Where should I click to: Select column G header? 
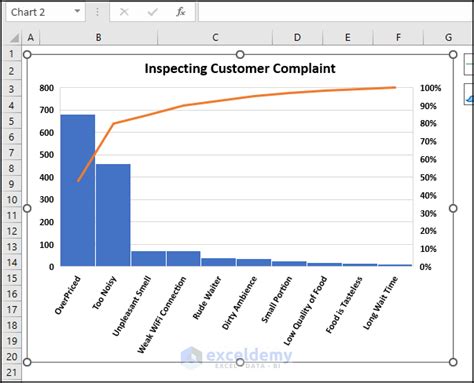(x=448, y=37)
